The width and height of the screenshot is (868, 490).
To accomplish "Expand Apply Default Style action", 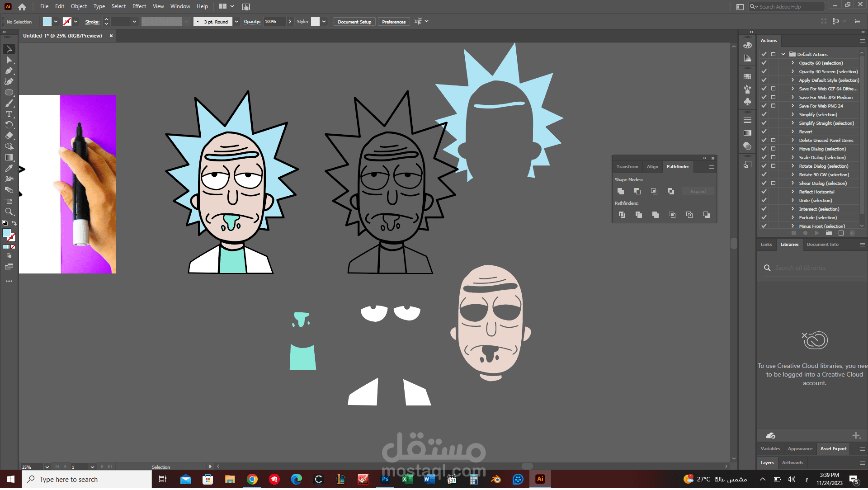I will point(793,80).
